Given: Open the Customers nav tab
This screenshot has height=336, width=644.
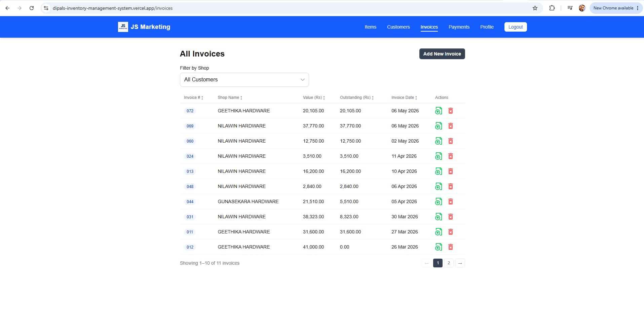Looking at the screenshot, I should (398, 27).
